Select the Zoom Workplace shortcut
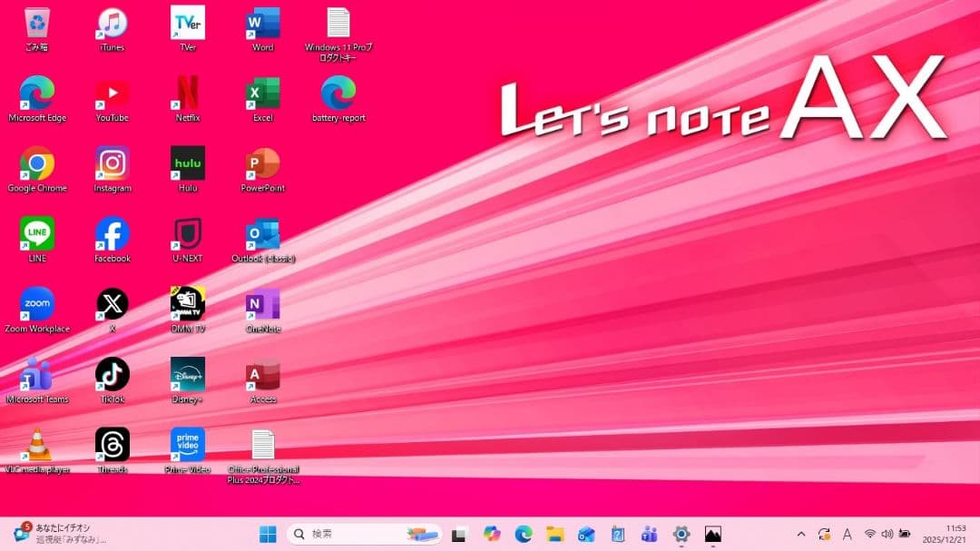Screen dimensions: 980x551 [x=37, y=305]
